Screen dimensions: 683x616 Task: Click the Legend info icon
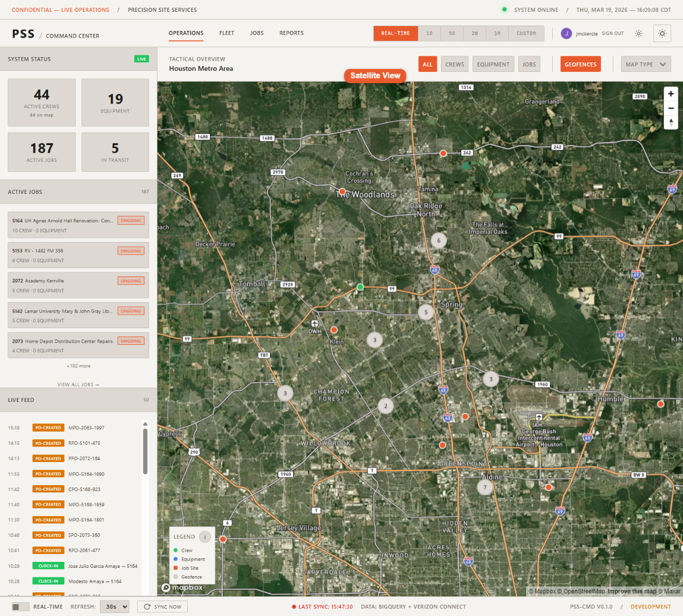click(206, 536)
